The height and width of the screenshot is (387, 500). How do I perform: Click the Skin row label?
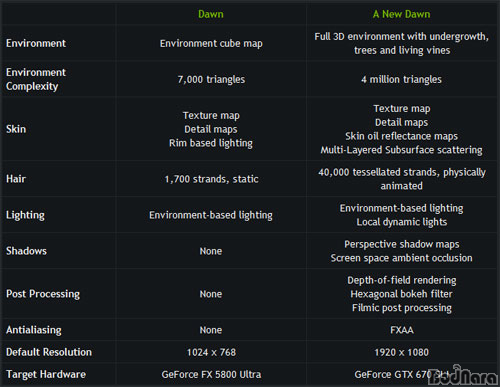click(16, 129)
